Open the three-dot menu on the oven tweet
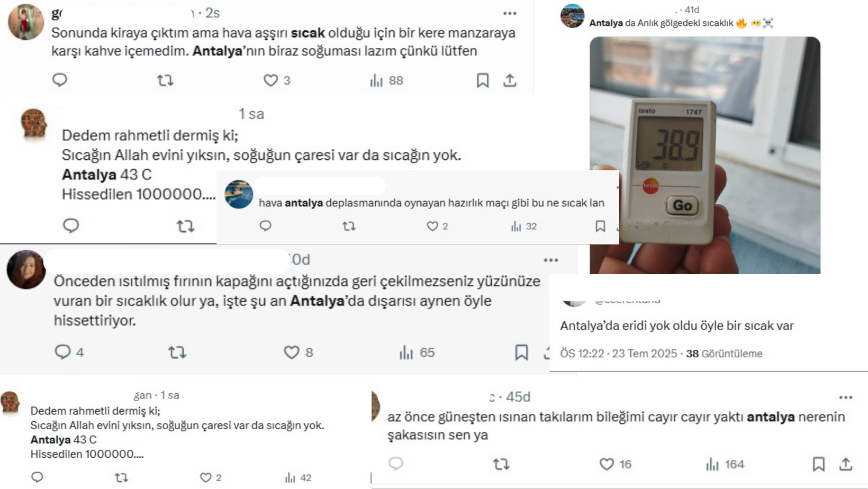This screenshot has height=489, width=868. point(551,260)
